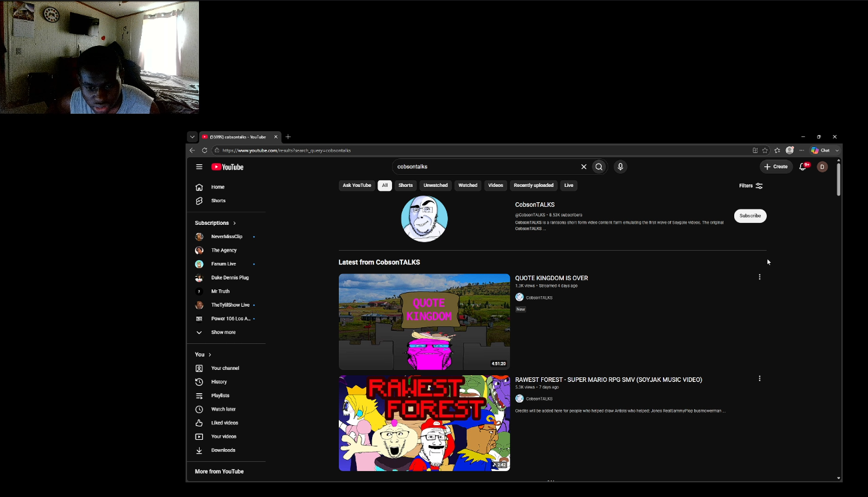Select the Live filter chip
868x497 pixels.
(x=568, y=186)
